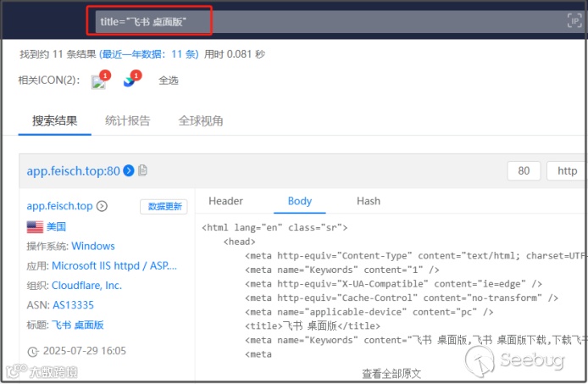The height and width of the screenshot is (384, 588).
Task: Open the app.feisch.top domain link
Action: point(59,206)
